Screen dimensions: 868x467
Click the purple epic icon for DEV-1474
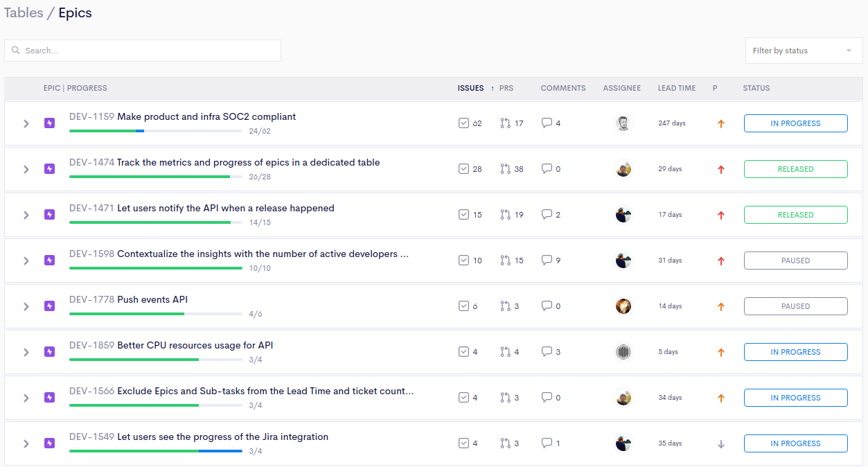[49, 169]
